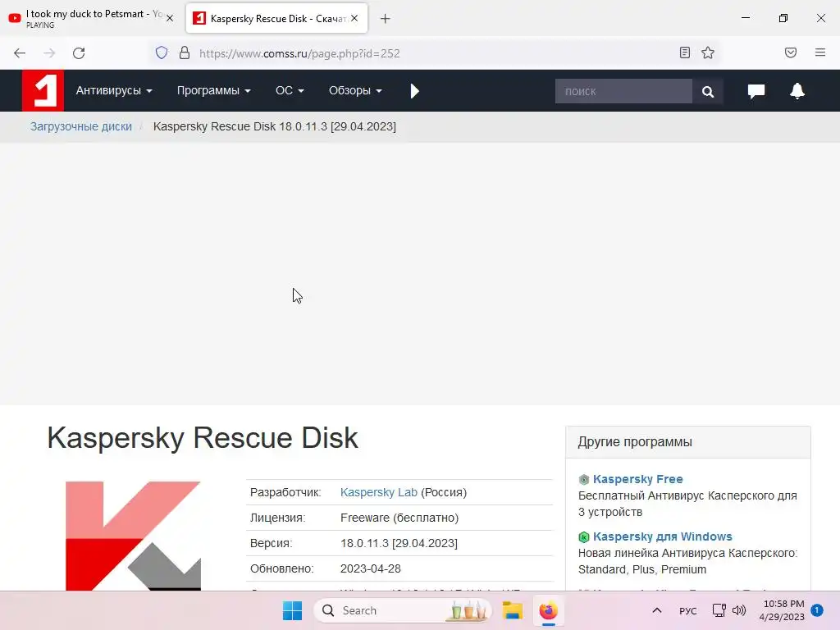Viewport: 840px width, 630px height.
Task: Open a new browser tab
Action: (x=386, y=19)
